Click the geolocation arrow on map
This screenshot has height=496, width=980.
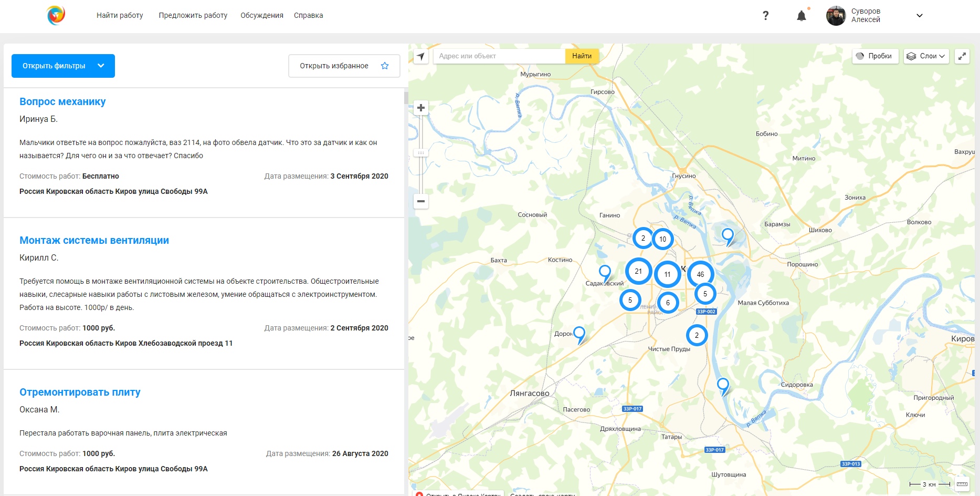[421, 56]
